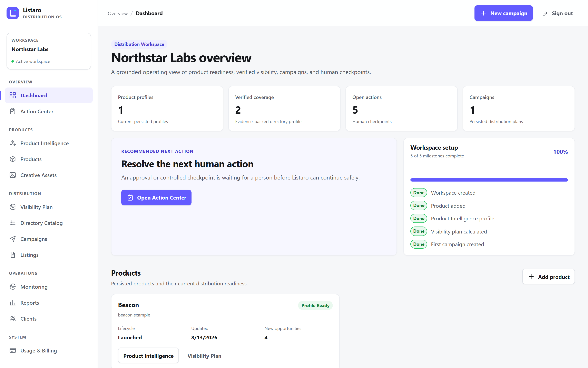Image resolution: width=588 pixels, height=368 pixels.
Task: Navigate to Usage & Billing
Action: (49, 350)
